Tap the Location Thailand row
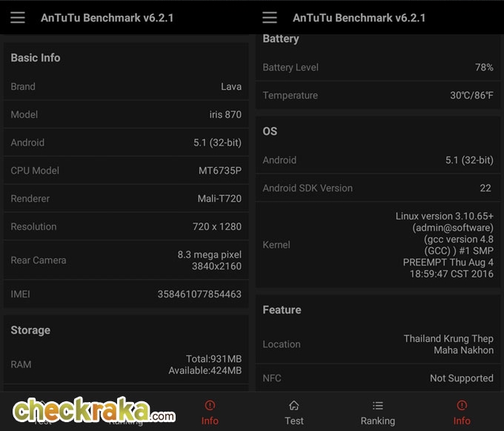This screenshot has width=504, height=431. click(378, 344)
